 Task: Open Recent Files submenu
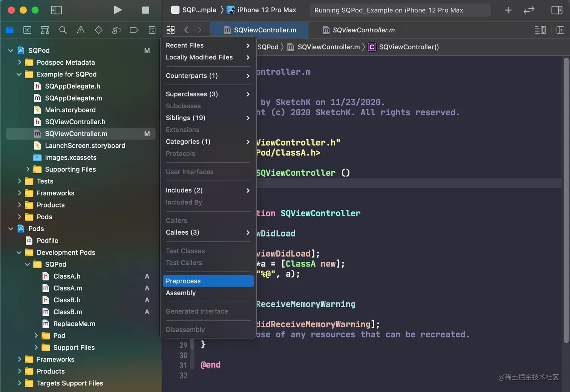(x=208, y=45)
